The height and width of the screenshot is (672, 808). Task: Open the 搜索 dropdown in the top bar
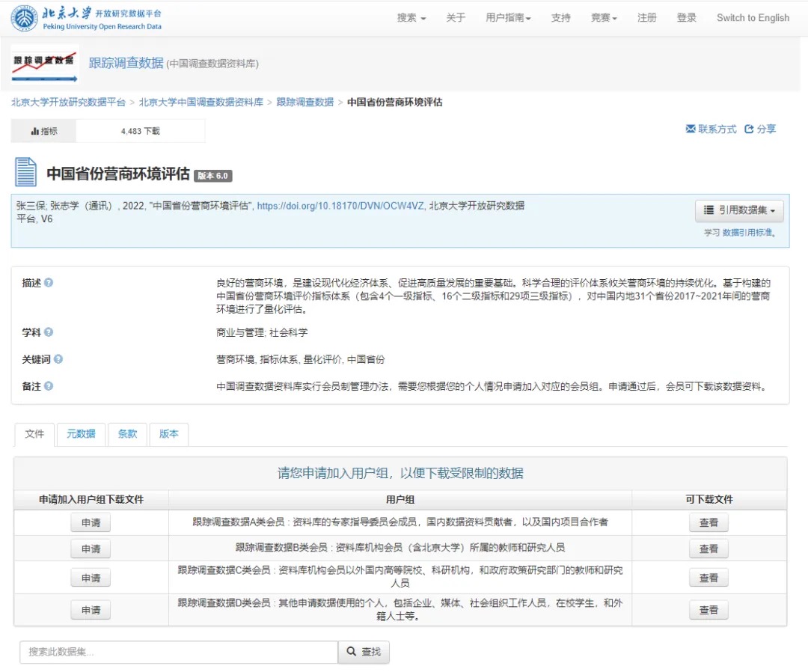(411, 17)
